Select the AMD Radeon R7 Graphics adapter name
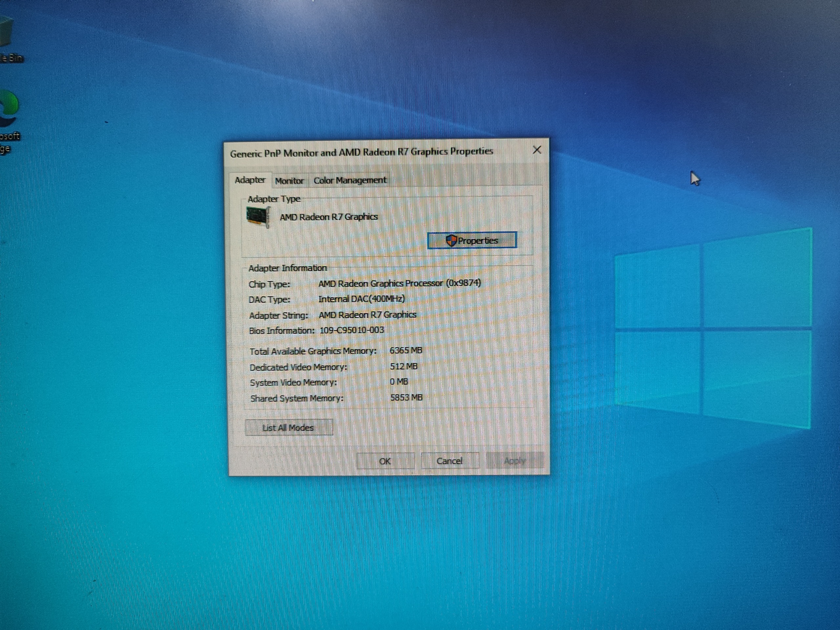Screen dimensions: 840x630 [329, 217]
